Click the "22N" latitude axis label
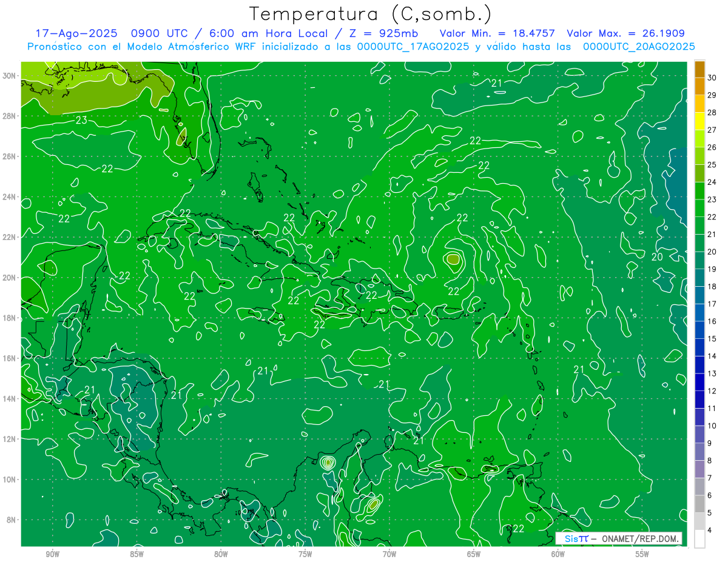Viewport: 728px width, 562px height. click(9, 237)
